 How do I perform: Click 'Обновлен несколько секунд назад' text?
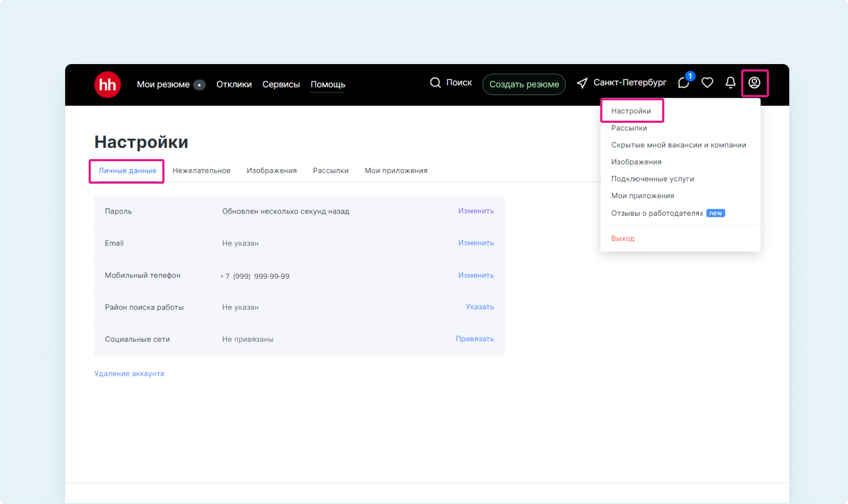pos(286,211)
